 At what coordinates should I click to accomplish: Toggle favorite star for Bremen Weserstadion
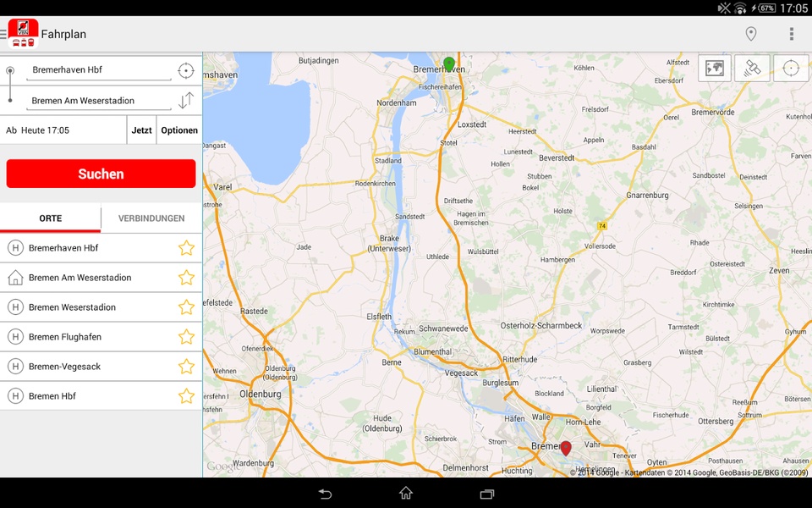(186, 307)
